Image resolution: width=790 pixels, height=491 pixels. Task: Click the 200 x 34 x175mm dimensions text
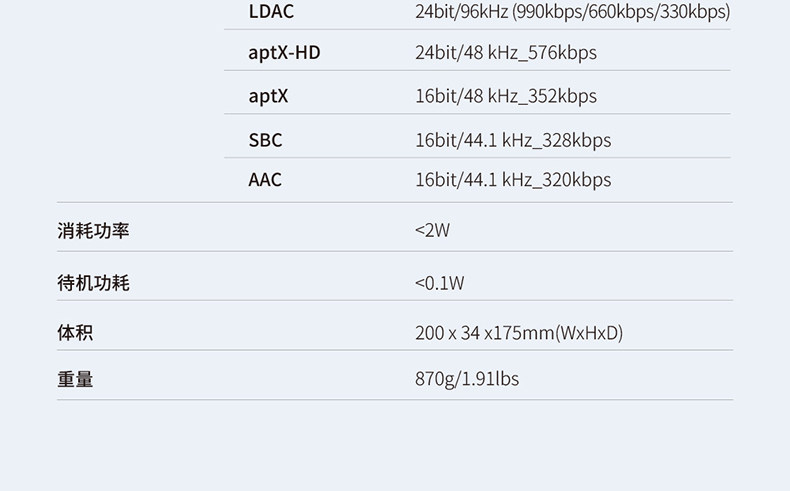(x=484, y=332)
